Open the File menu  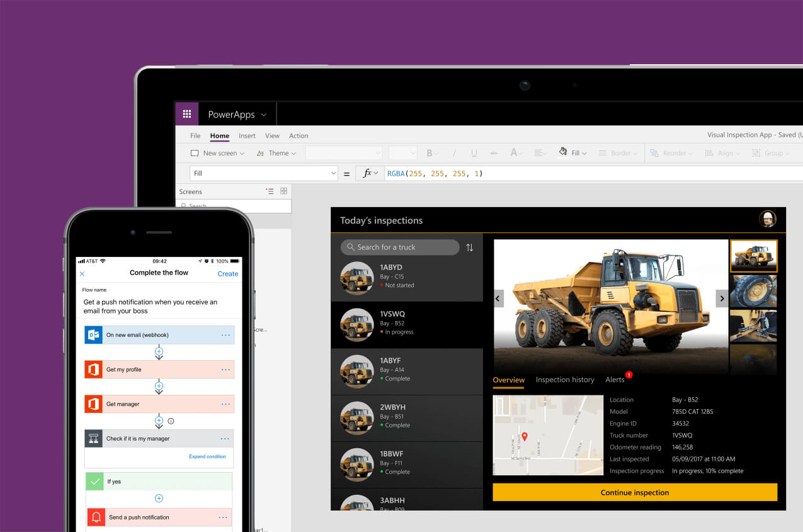[x=195, y=135]
